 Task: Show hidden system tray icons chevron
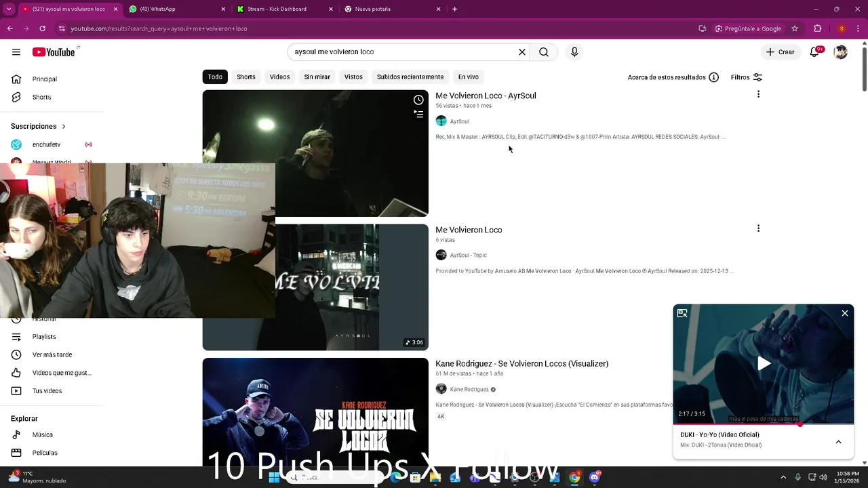tap(783, 477)
